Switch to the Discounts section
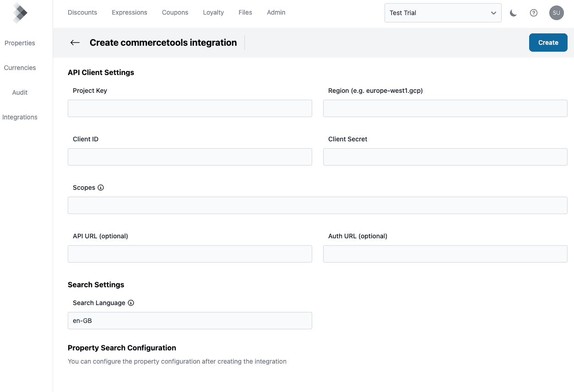Image resolution: width=574 pixels, height=392 pixels. tap(82, 12)
